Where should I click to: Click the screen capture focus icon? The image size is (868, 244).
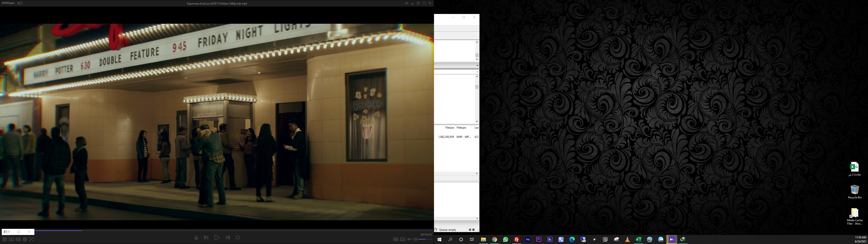pyautogui.click(x=32, y=239)
